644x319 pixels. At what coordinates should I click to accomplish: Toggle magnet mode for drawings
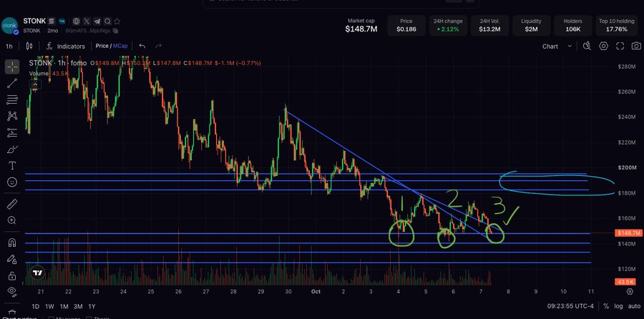[x=12, y=242]
